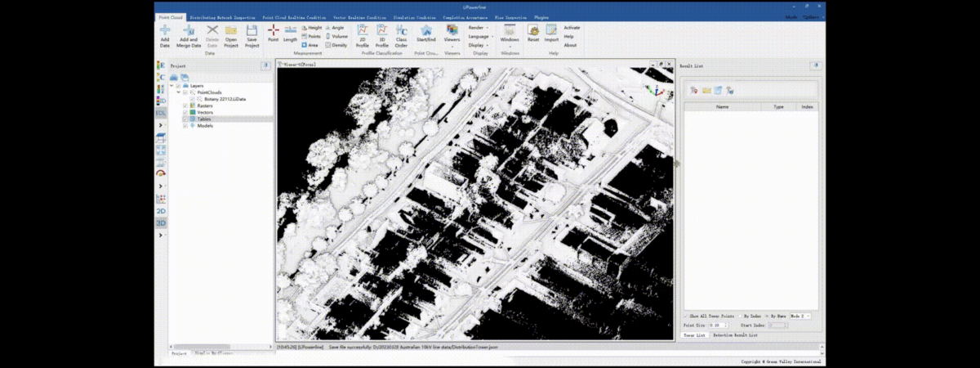Sort by the Type column header

pos(778,106)
